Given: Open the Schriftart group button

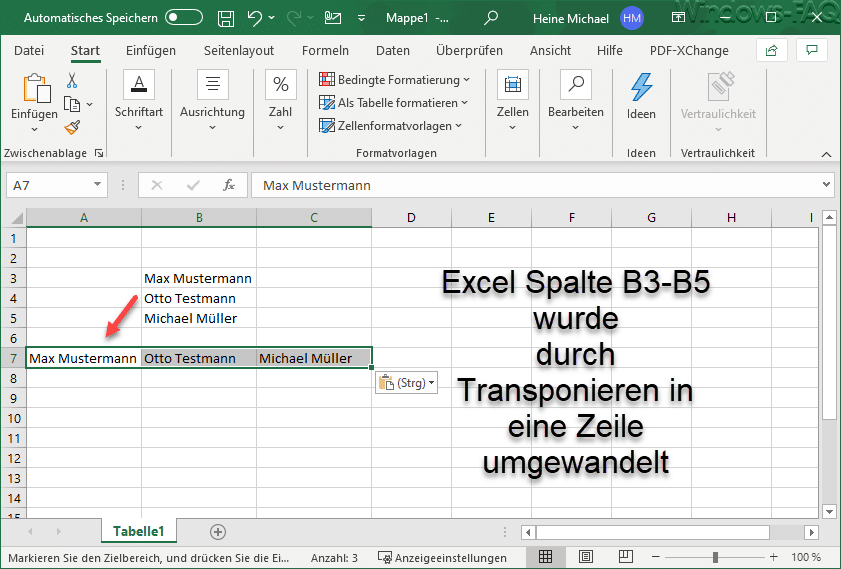Looking at the screenshot, I should (139, 101).
